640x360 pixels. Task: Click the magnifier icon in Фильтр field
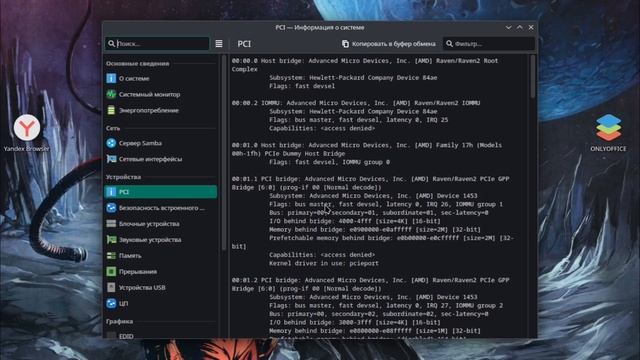449,44
